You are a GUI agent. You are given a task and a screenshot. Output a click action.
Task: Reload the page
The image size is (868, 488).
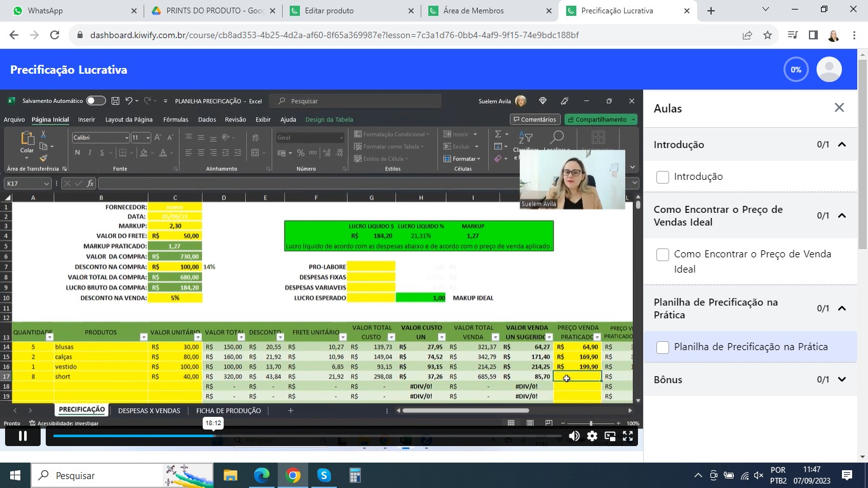pyautogui.click(x=55, y=35)
